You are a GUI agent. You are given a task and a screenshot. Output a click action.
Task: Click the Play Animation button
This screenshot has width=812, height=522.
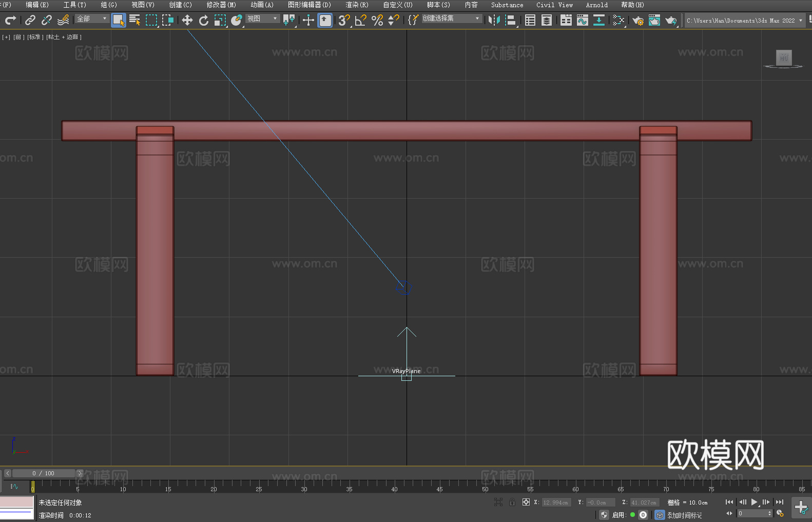pos(755,502)
